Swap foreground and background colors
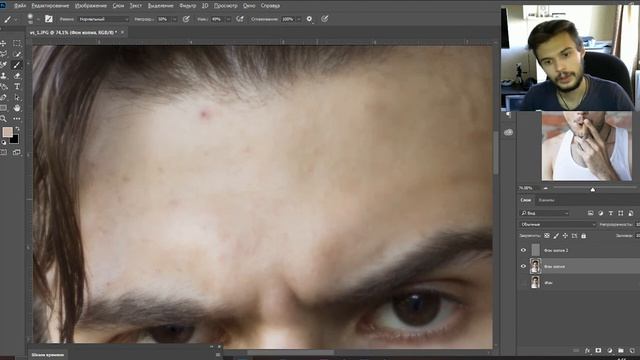The width and height of the screenshot is (640, 360). point(17,129)
